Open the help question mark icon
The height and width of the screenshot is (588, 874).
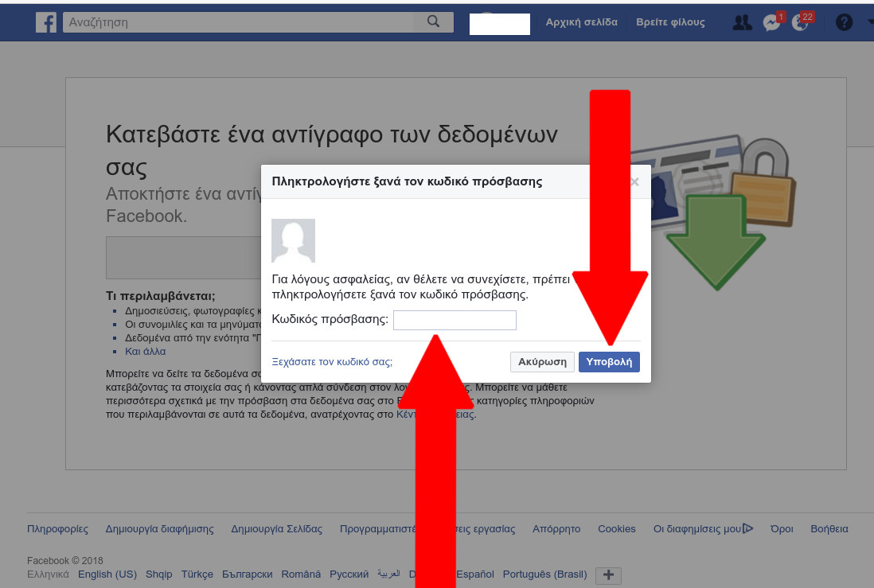(x=844, y=22)
